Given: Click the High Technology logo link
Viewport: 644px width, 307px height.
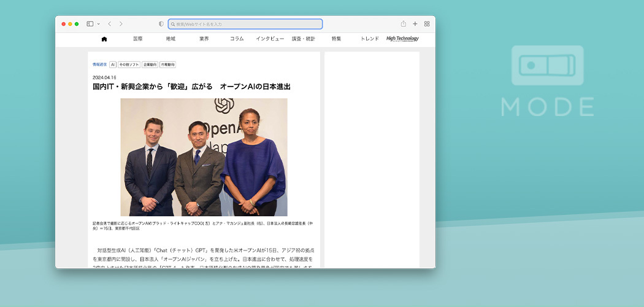Looking at the screenshot, I should [x=402, y=39].
